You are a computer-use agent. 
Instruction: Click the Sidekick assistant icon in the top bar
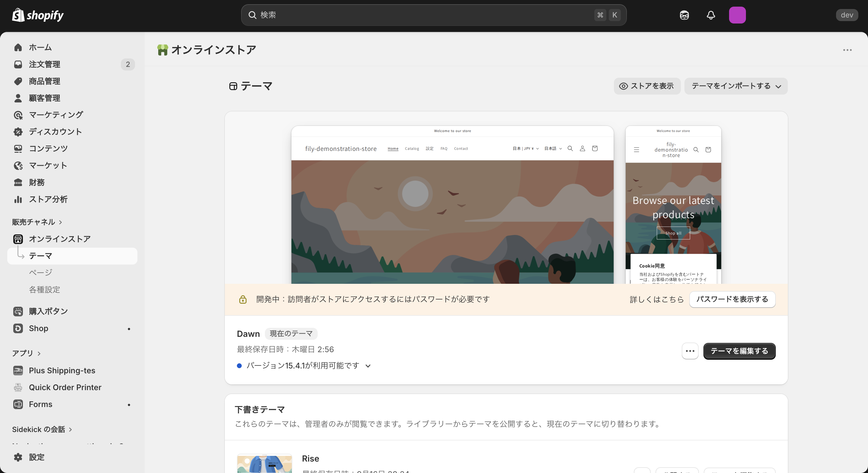684,15
